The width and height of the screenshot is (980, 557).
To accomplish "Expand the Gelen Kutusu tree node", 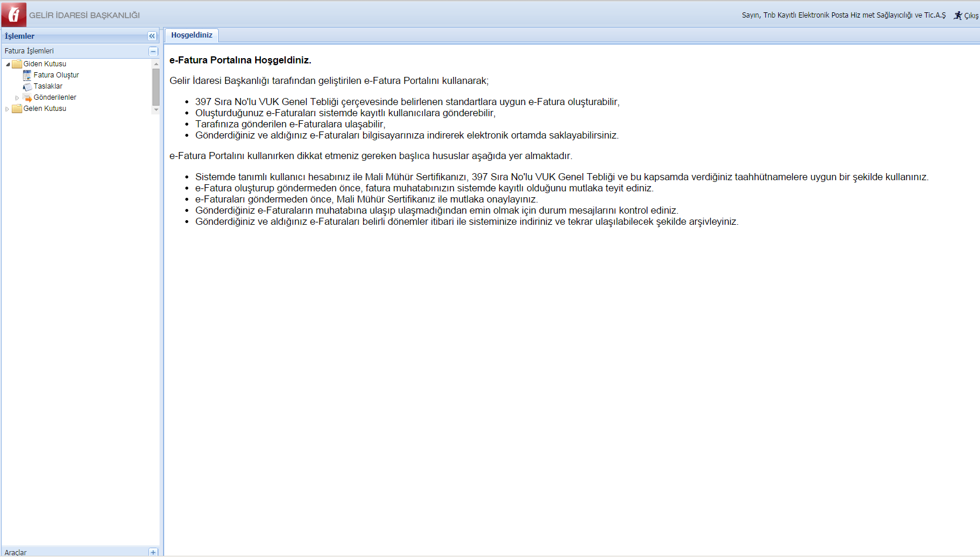I will pyautogui.click(x=7, y=109).
